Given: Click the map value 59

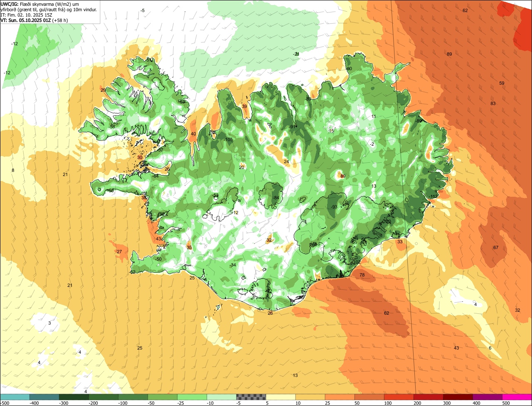Looking at the screenshot, I should coord(502,83).
